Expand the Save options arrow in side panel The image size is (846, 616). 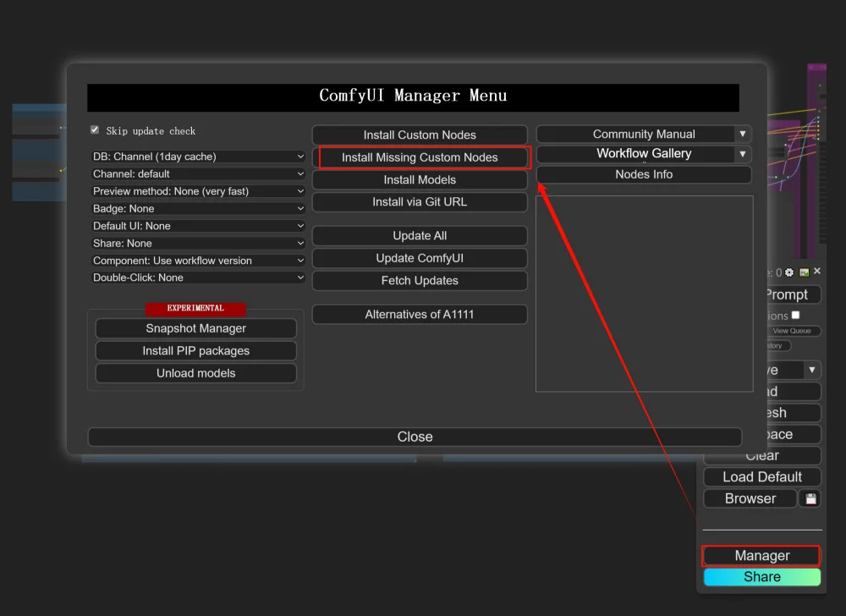811,370
